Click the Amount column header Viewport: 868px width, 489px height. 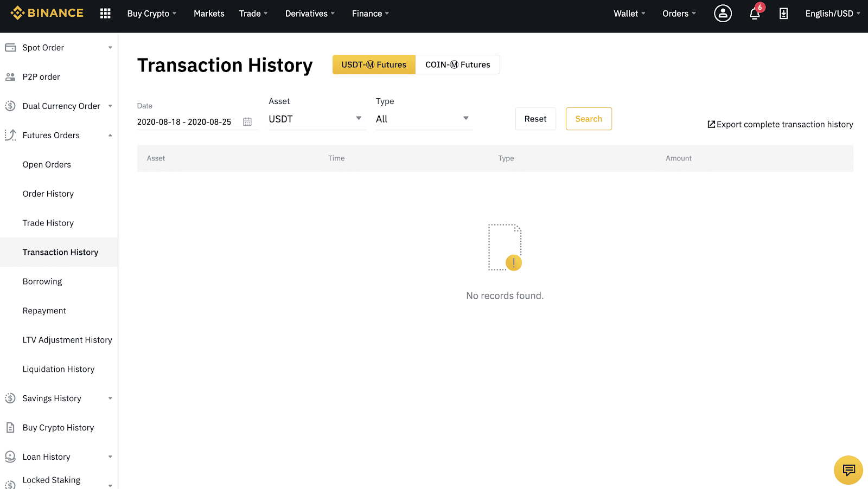tap(679, 158)
